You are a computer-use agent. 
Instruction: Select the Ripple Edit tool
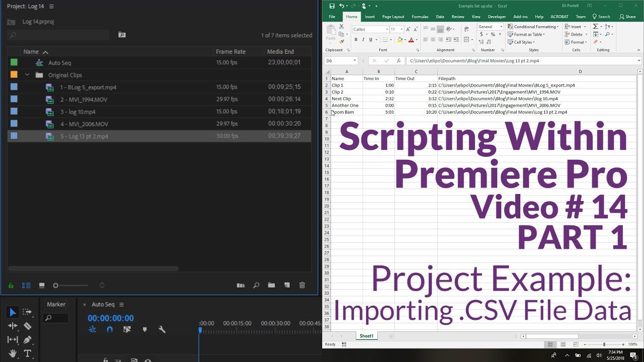(x=13, y=326)
